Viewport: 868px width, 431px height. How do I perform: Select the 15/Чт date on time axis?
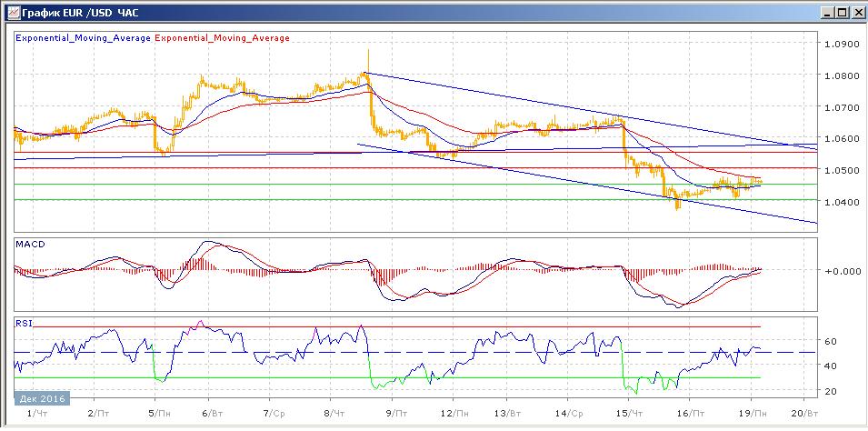pyautogui.click(x=629, y=412)
